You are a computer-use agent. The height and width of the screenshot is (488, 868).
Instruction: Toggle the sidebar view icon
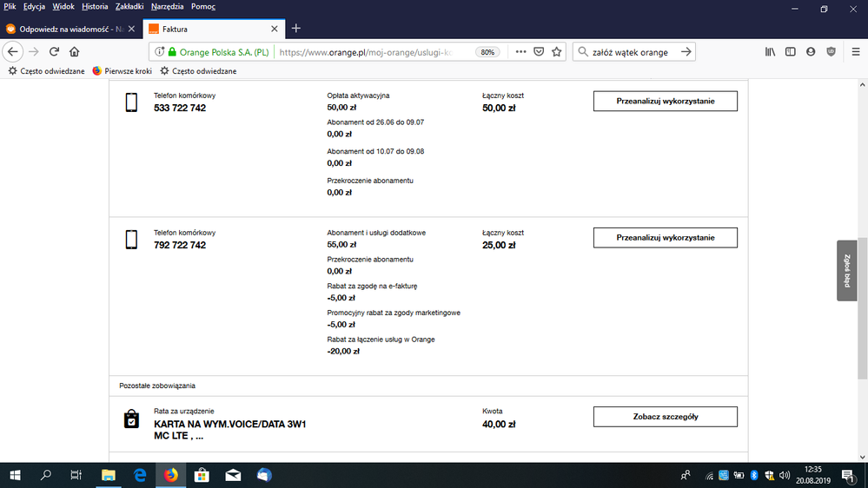(x=791, y=52)
